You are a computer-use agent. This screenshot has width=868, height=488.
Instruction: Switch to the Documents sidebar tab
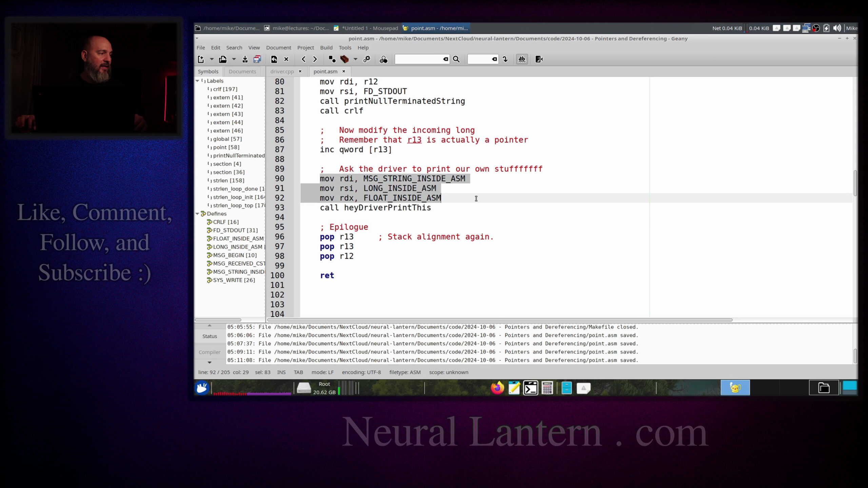click(242, 72)
